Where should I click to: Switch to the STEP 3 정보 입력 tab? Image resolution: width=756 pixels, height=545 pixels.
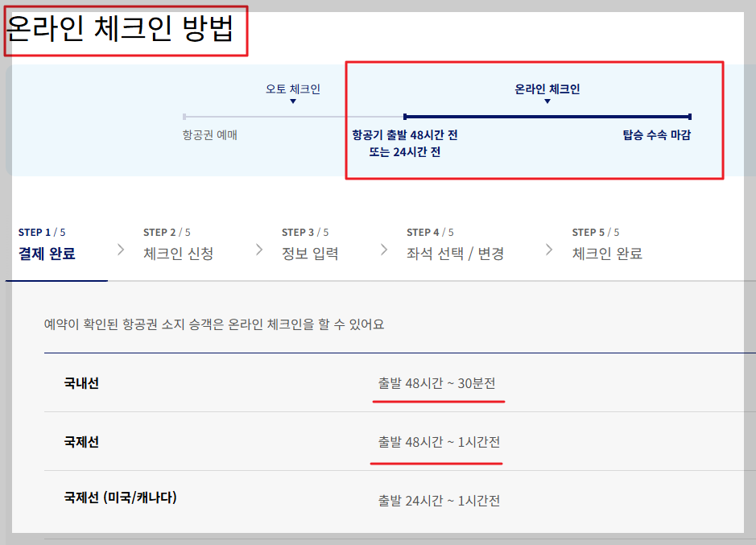[310, 244]
